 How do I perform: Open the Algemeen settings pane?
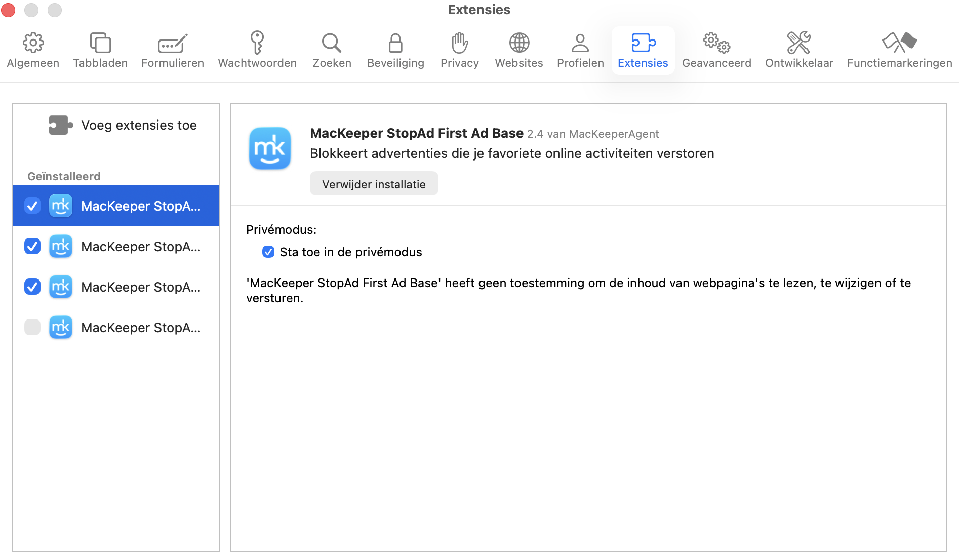click(33, 48)
